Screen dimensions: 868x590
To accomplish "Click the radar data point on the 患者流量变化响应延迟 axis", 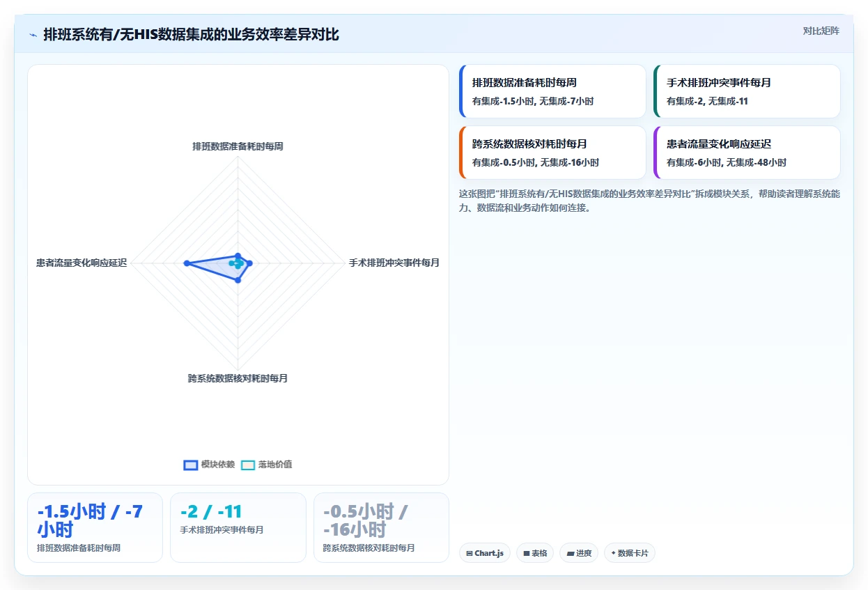I will pos(187,263).
